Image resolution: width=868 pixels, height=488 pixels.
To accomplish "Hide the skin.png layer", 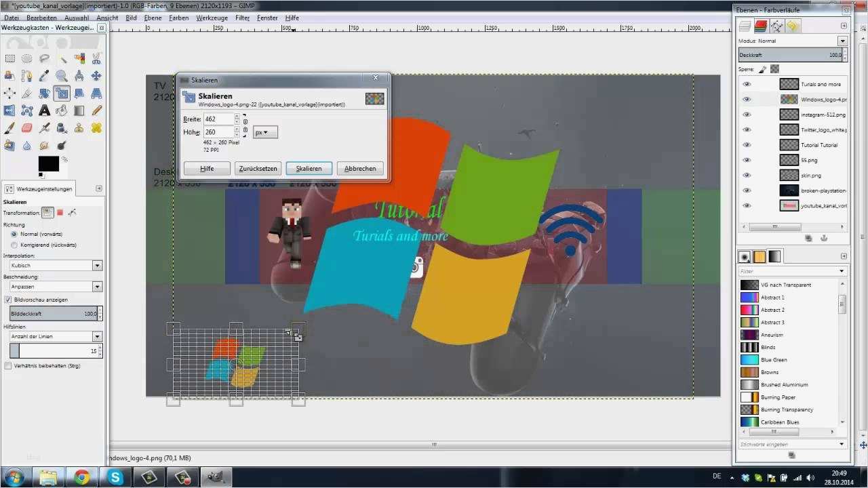I will [x=747, y=176].
